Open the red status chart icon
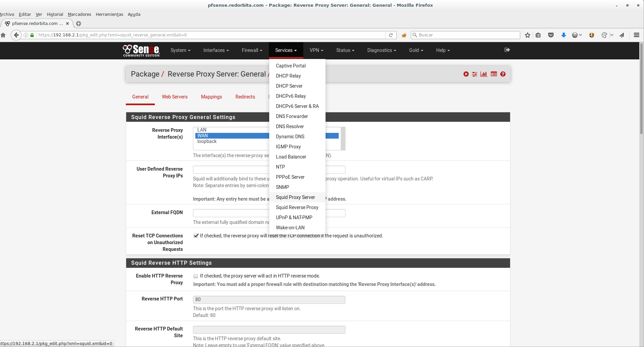644x347 pixels. [x=484, y=74]
